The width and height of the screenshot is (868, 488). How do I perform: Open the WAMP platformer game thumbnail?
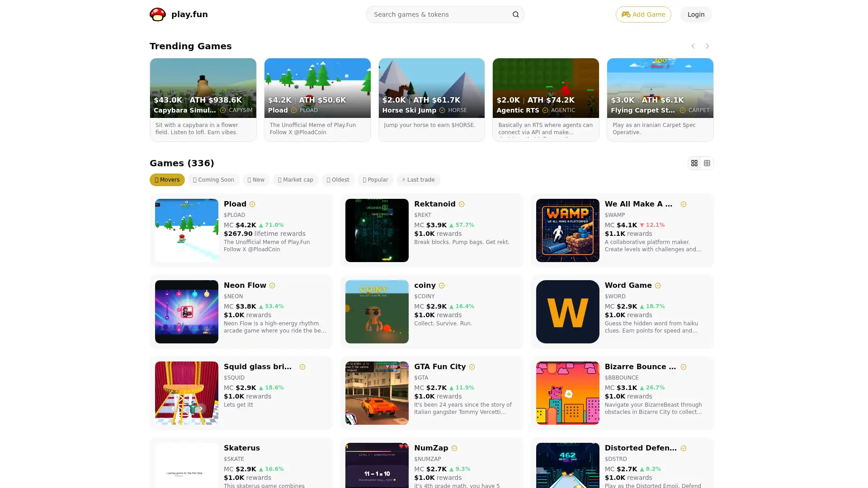(567, 230)
